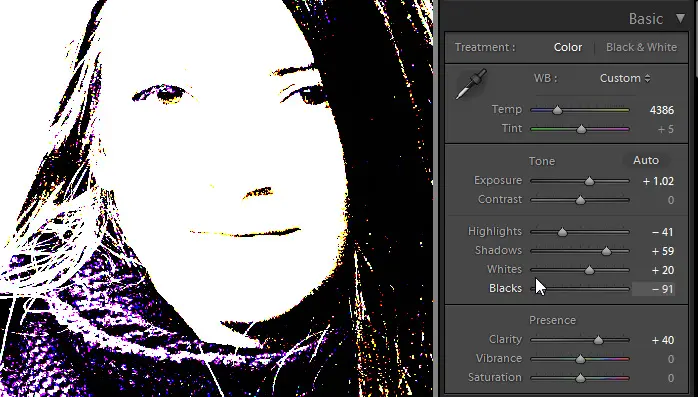
Task: Click the Blacks slider track
Action: (580, 289)
